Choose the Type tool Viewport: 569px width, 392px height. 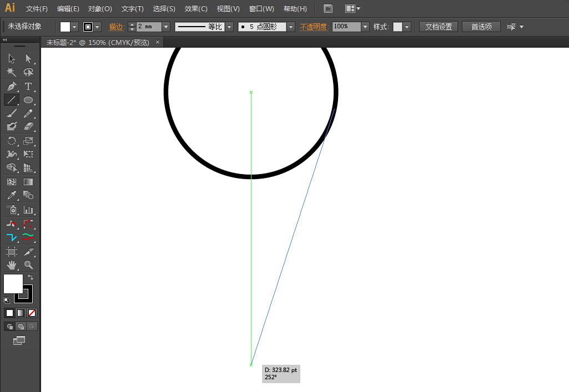point(28,86)
